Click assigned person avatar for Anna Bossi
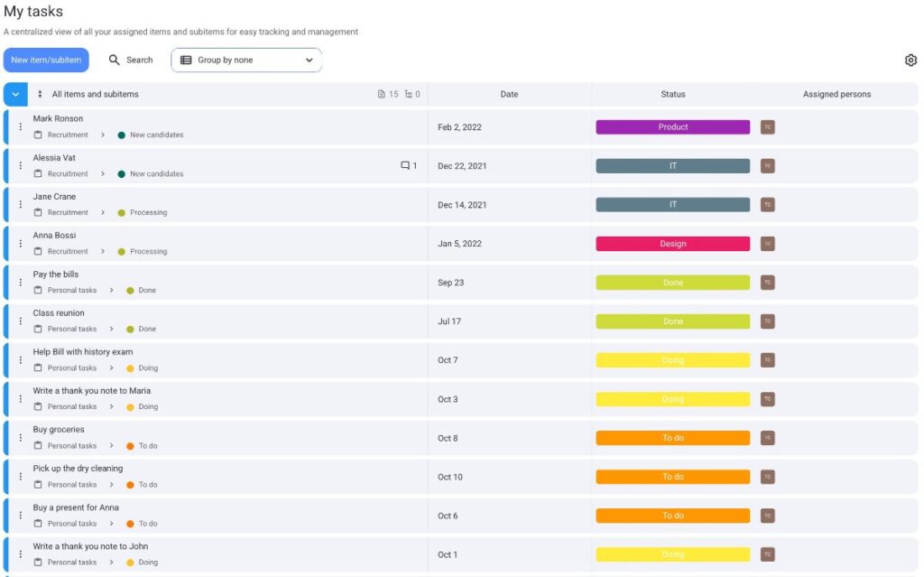 pyautogui.click(x=767, y=244)
